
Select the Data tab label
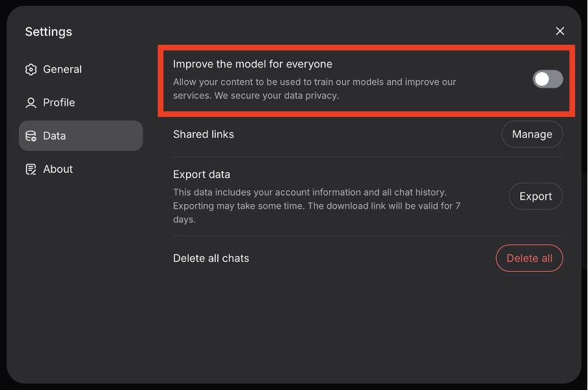[x=55, y=136]
